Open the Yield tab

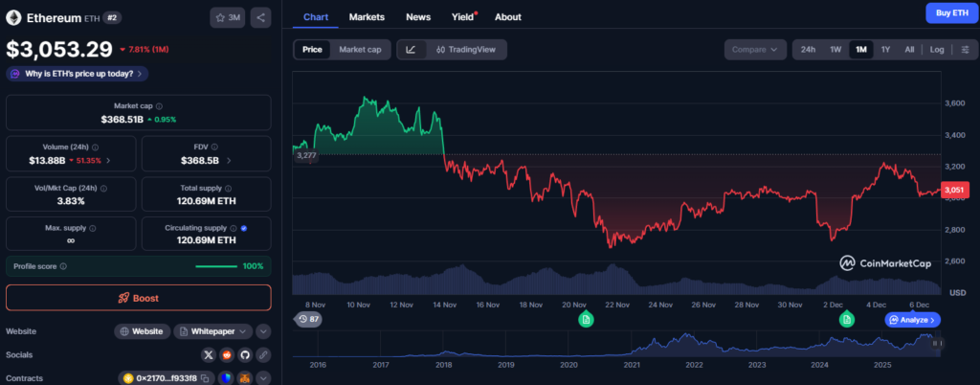coord(463,17)
